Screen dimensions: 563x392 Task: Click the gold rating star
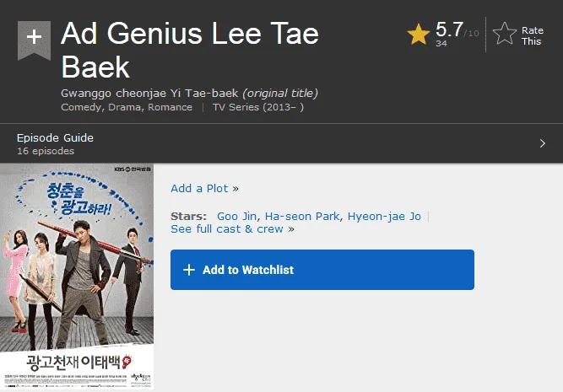[419, 34]
